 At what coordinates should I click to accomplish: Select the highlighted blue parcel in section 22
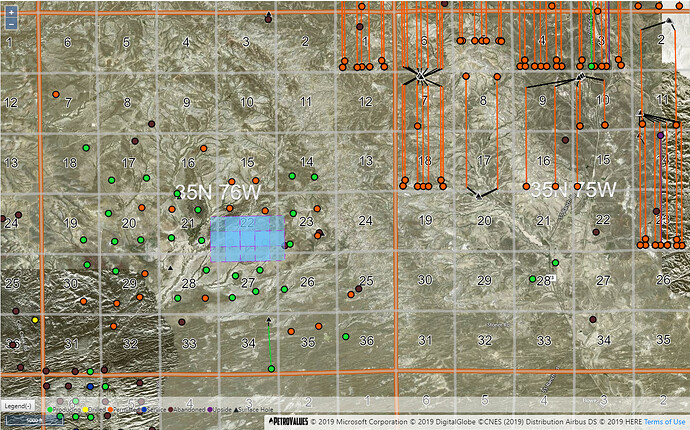point(247,239)
